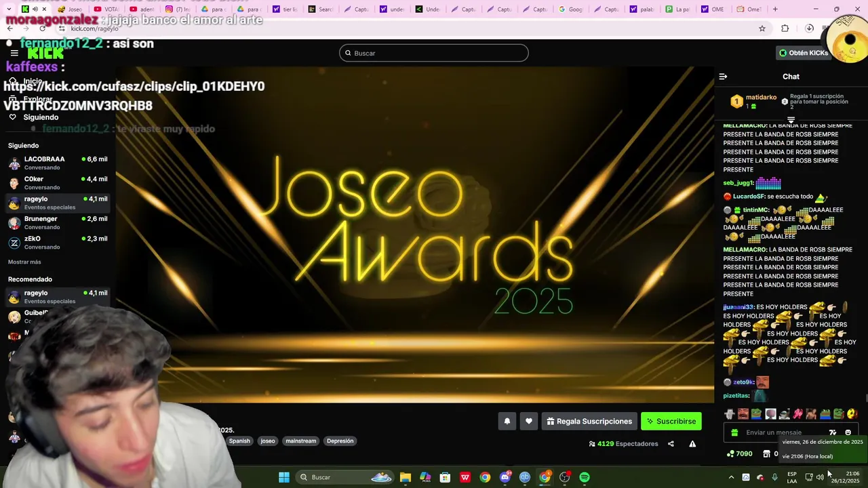The width and height of the screenshot is (868, 488).
Task: Open rageylo under Recomendado section
Action: tap(58, 296)
